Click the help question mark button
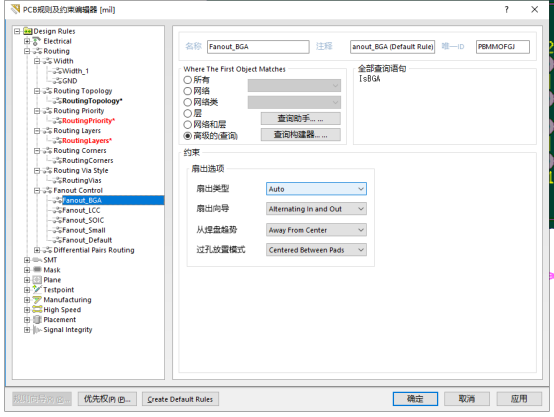Viewport: 554px width, 417px height. pos(507,10)
